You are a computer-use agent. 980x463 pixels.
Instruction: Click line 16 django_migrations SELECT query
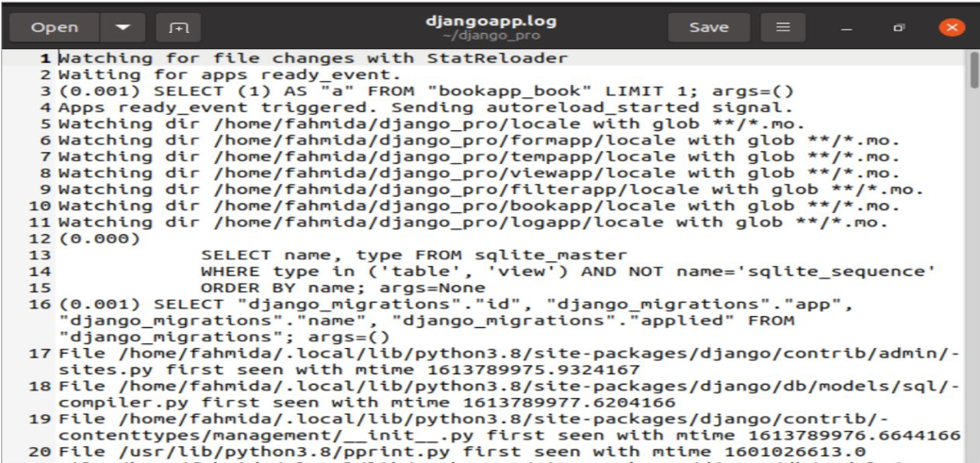(x=456, y=321)
